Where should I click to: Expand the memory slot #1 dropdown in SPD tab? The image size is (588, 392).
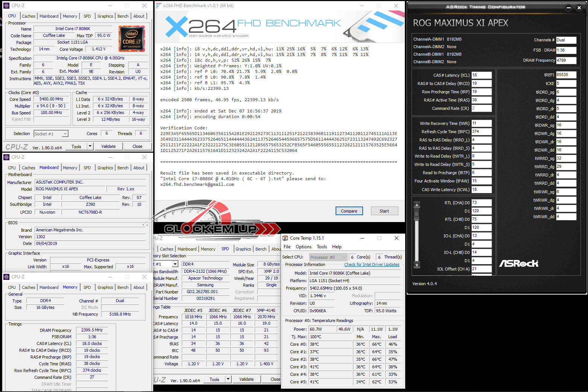click(x=175, y=264)
